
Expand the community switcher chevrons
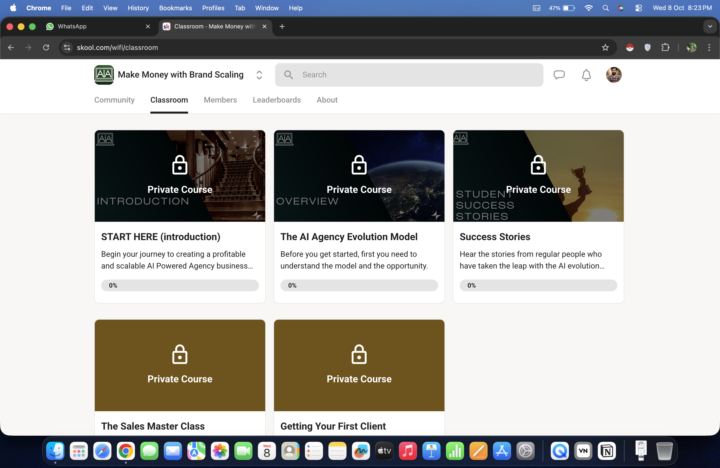click(259, 75)
